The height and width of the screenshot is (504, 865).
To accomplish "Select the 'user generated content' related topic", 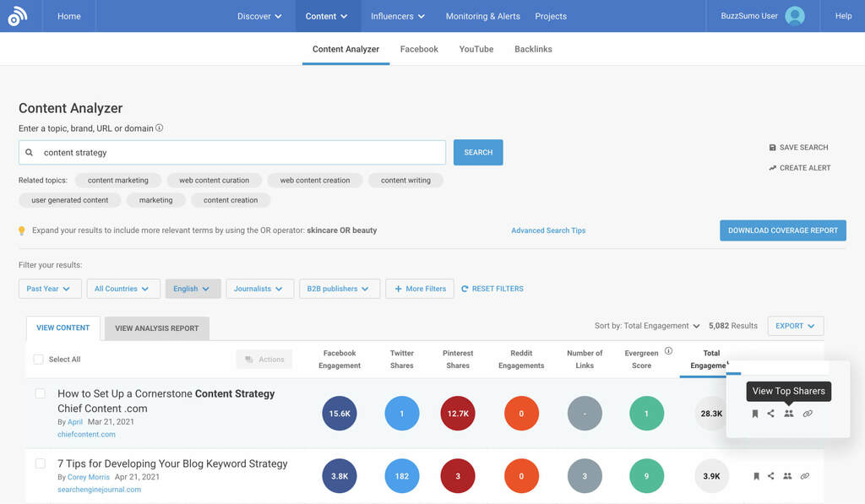I will point(69,200).
